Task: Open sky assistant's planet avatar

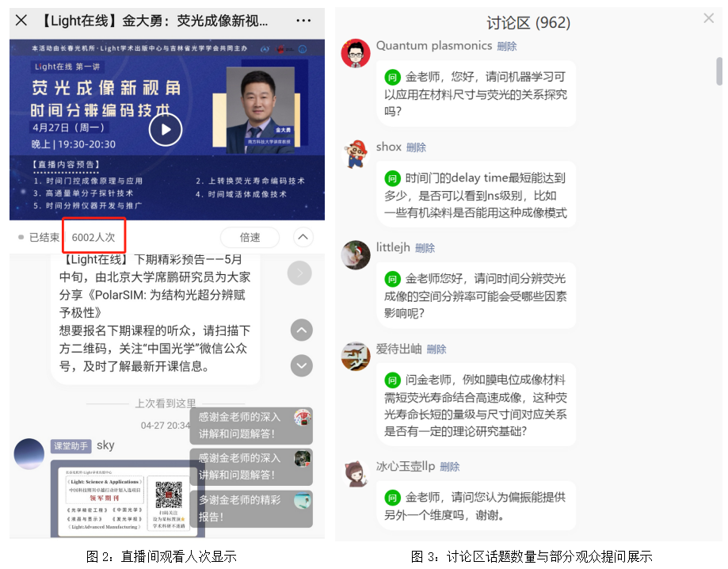Action: click(29, 454)
